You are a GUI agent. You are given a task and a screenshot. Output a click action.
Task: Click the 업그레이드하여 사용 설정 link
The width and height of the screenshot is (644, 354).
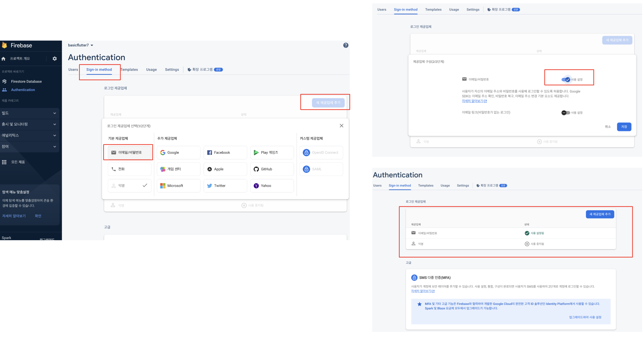point(585,317)
